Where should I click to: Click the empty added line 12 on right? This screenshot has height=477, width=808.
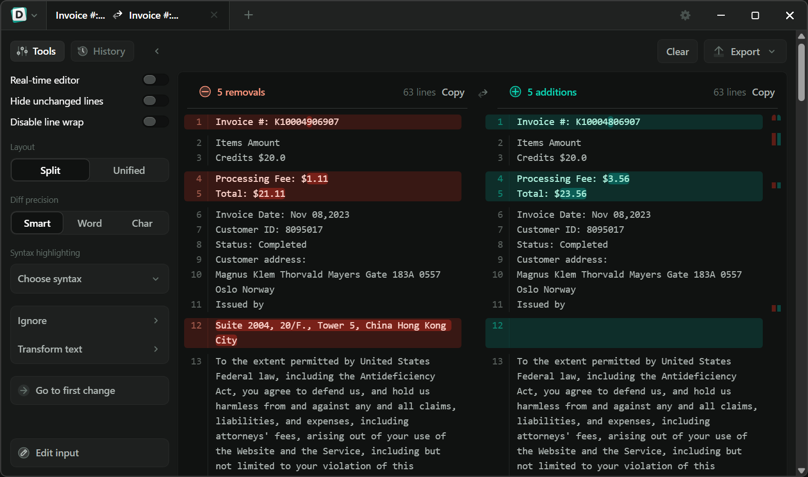pos(624,333)
